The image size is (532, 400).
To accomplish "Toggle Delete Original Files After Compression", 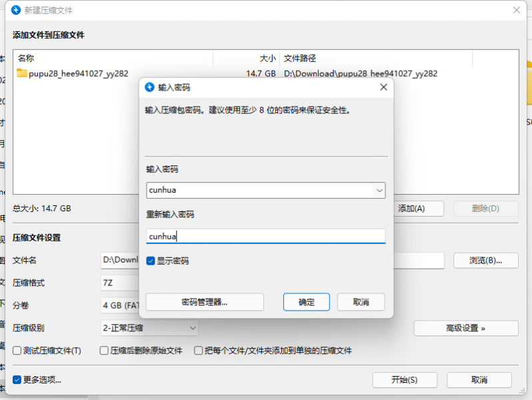I will coord(104,350).
